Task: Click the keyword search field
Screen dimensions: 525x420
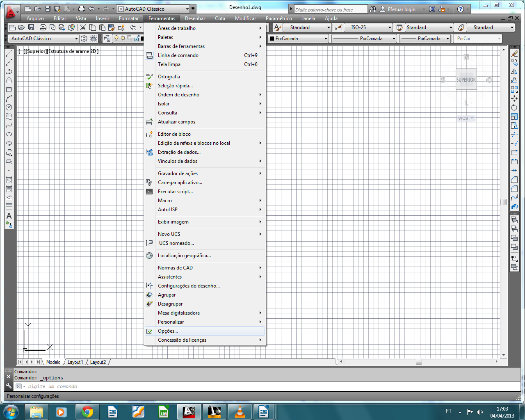Action: coord(331,9)
